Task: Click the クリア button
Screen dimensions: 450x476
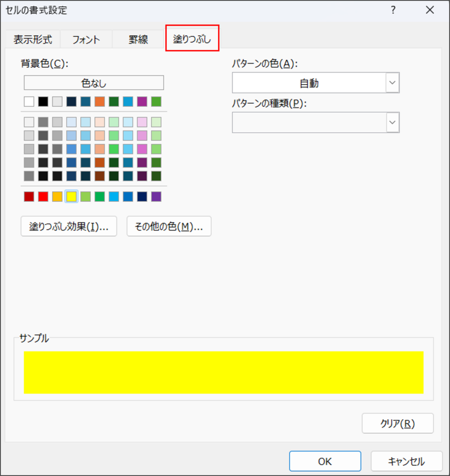Action: 397,423
